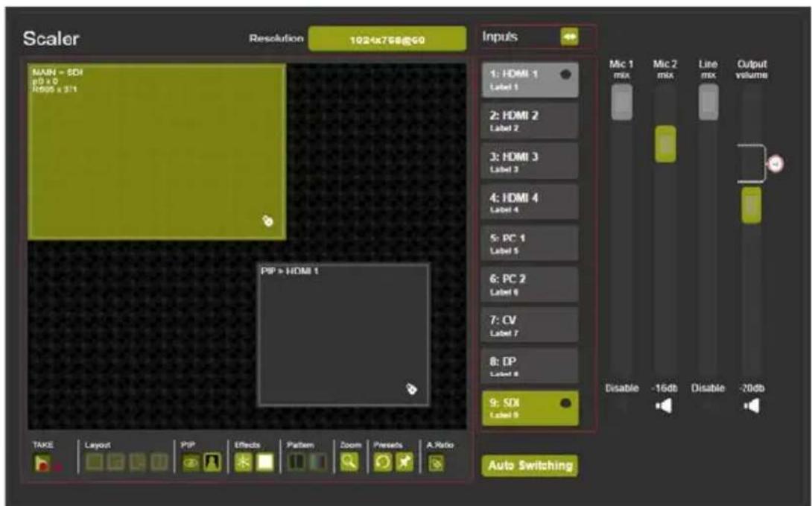Click the TAKE button icon
The width and height of the screenshot is (812, 506).
(x=42, y=463)
